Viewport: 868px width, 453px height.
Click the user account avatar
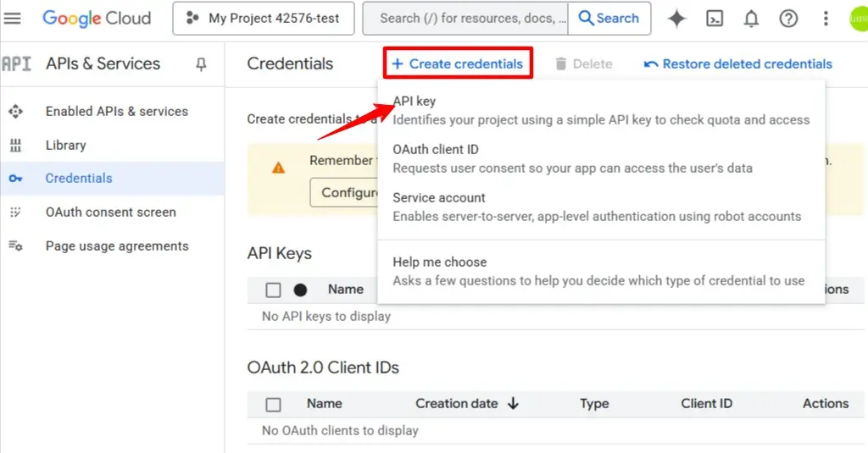click(860, 19)
